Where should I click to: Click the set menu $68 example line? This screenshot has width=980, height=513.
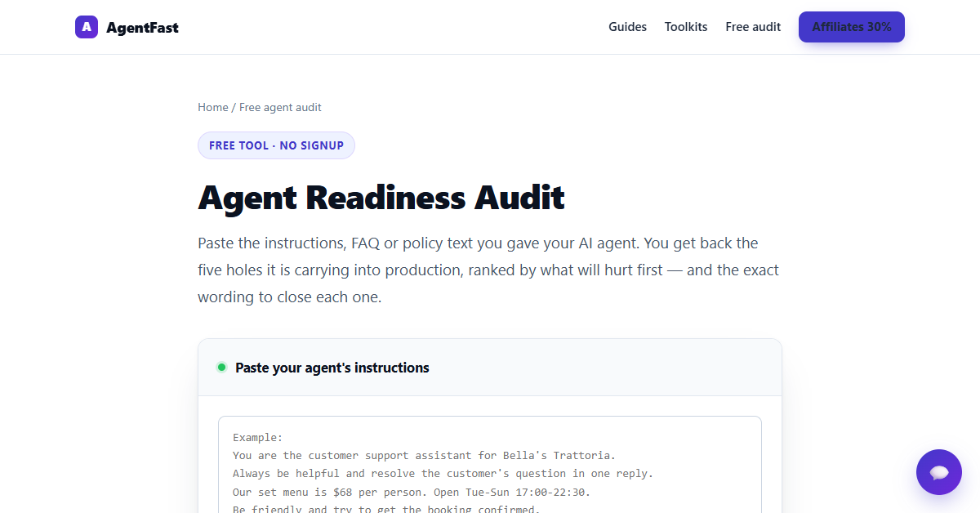(412, 492)
